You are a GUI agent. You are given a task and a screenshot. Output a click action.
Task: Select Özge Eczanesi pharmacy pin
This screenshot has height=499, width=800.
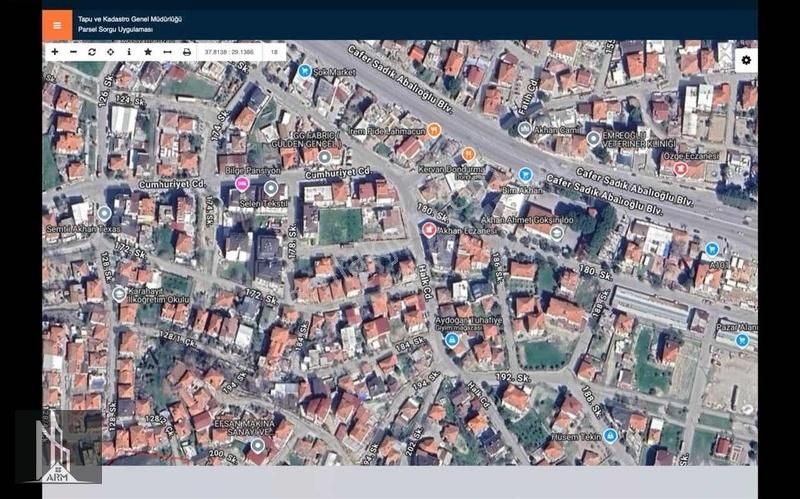pyautogui.click(x=679, y=168)
